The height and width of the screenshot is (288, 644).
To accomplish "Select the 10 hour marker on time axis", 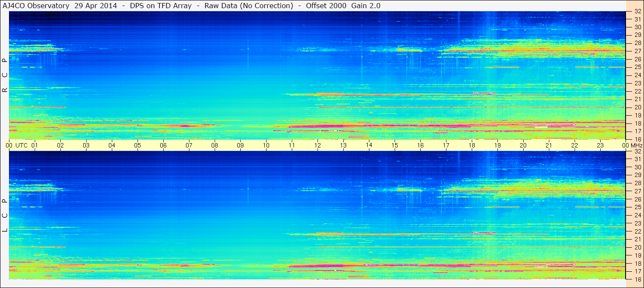I will click(266, 145).
